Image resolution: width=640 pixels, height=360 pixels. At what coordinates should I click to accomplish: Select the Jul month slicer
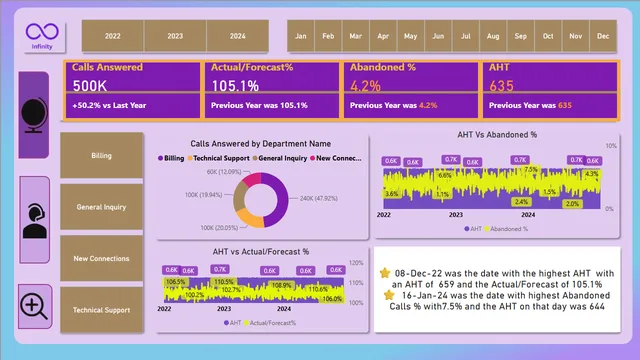pos(466,36)
